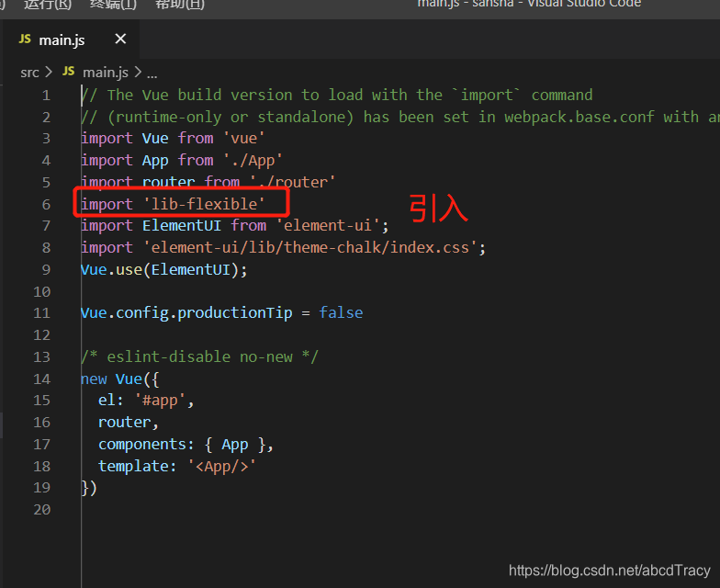The width and height of the screenshot is (720, 588).
Task: Click eslint-disable no-new comment
Action: click(x=200, y=356)
